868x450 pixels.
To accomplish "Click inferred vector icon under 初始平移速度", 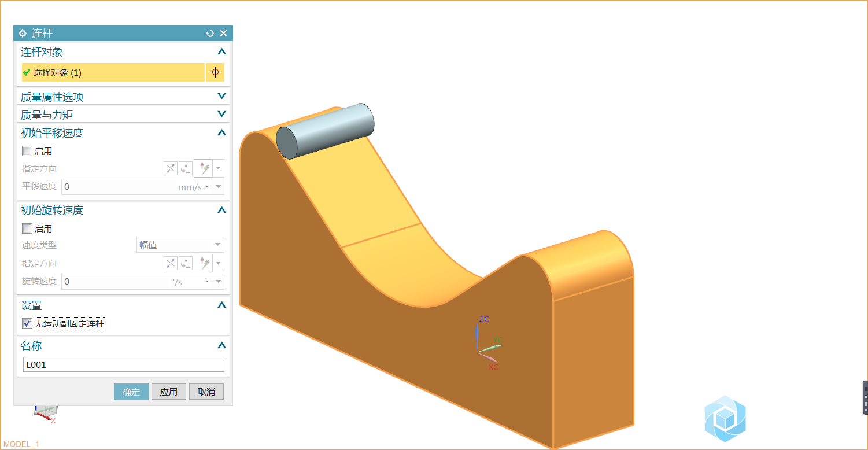I will tap(204, 169).
